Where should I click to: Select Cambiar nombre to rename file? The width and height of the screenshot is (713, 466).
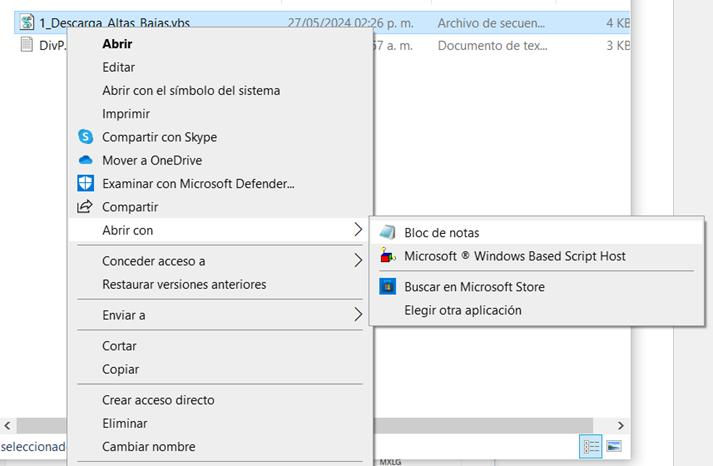(148, 447)
